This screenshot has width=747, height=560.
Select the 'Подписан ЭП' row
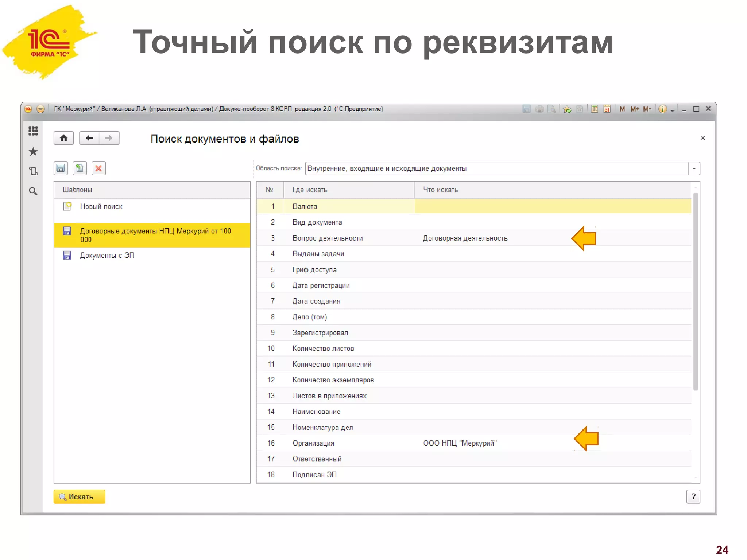pos(474,475)
